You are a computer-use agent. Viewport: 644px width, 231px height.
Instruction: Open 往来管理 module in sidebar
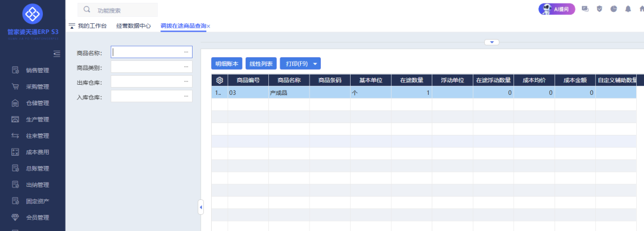coord(32,135)
